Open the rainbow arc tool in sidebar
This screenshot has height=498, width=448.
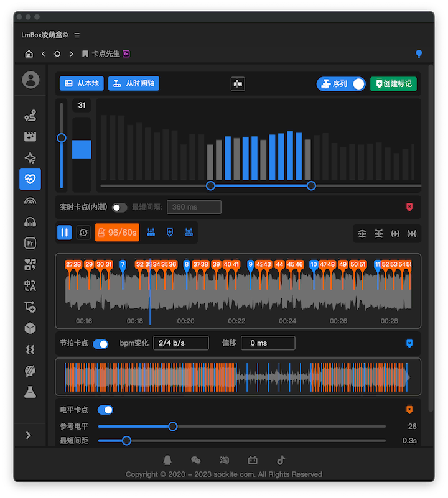30,201
